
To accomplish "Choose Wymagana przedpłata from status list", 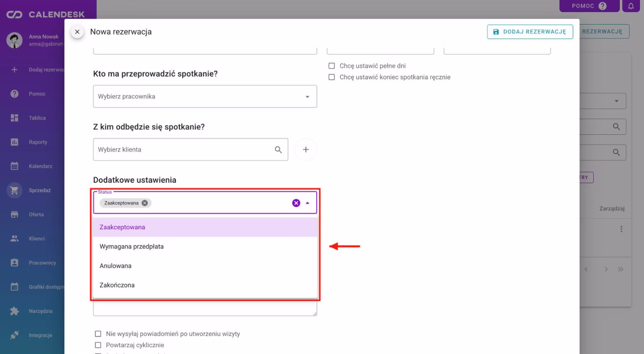I will tap(205, 246).
